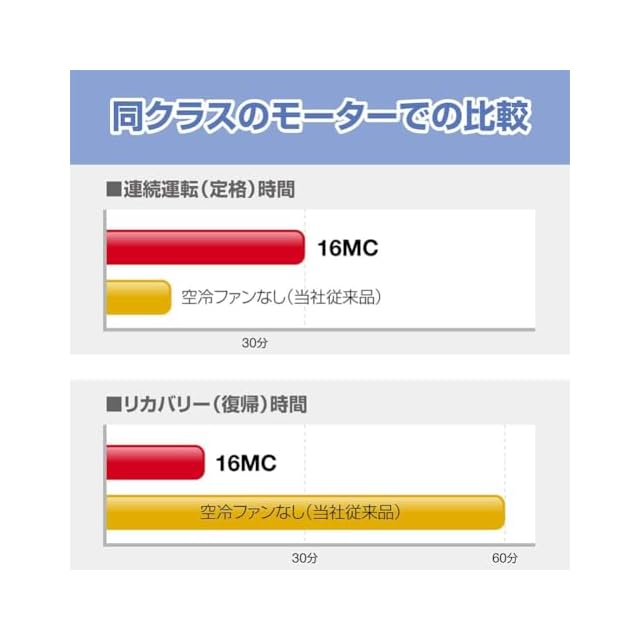Click the long yellow 空冷ファンなし bar in recovery chart
Image resolution: width=640 pixels, height=640 pixels.
[305, 513]
